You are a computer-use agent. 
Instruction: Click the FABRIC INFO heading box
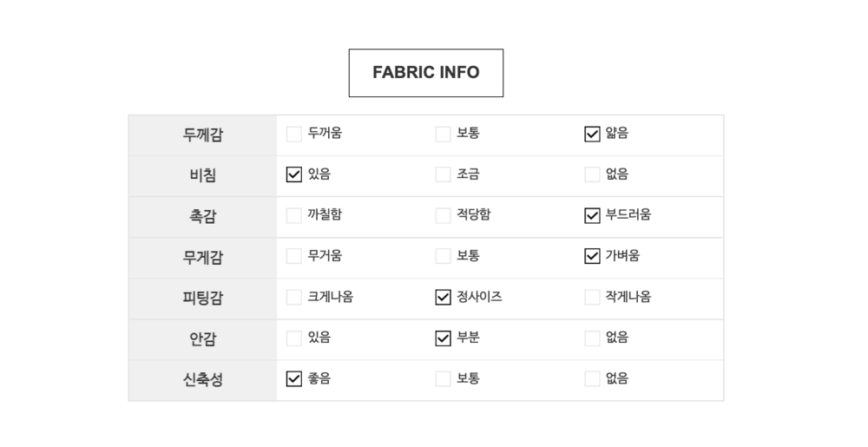coord(425,73)
